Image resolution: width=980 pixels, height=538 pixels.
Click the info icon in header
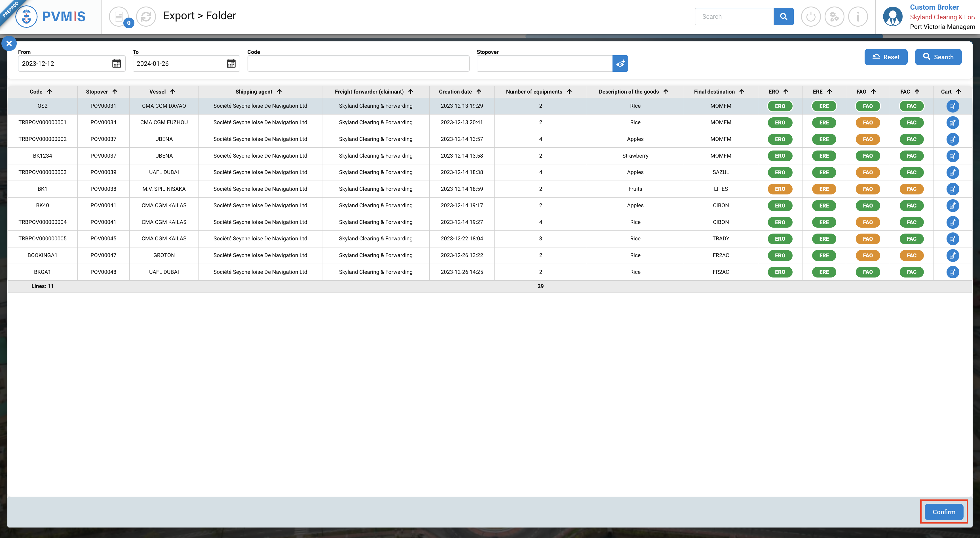coord(858,17)
